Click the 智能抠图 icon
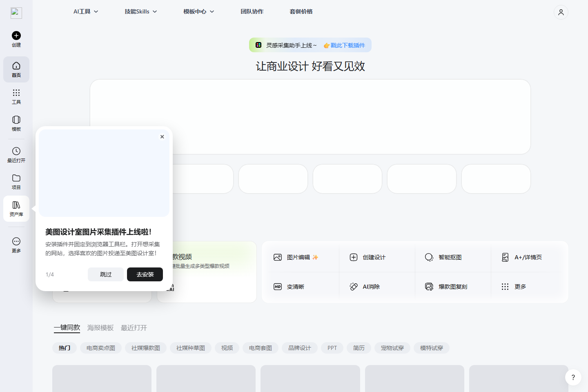Screen dimensions: 588x392 point(429,257)
